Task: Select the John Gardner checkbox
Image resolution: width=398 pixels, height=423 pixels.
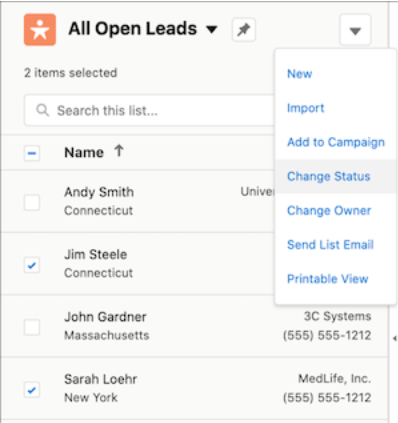Action: (32, 327)
